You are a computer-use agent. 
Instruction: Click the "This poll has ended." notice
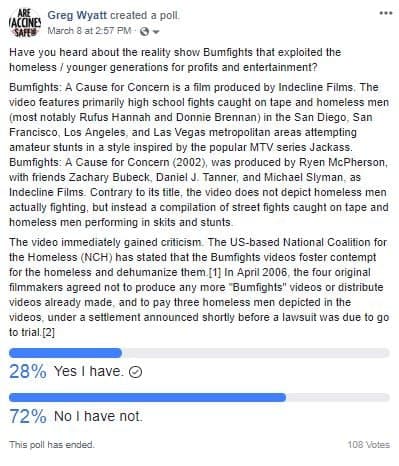52,445
